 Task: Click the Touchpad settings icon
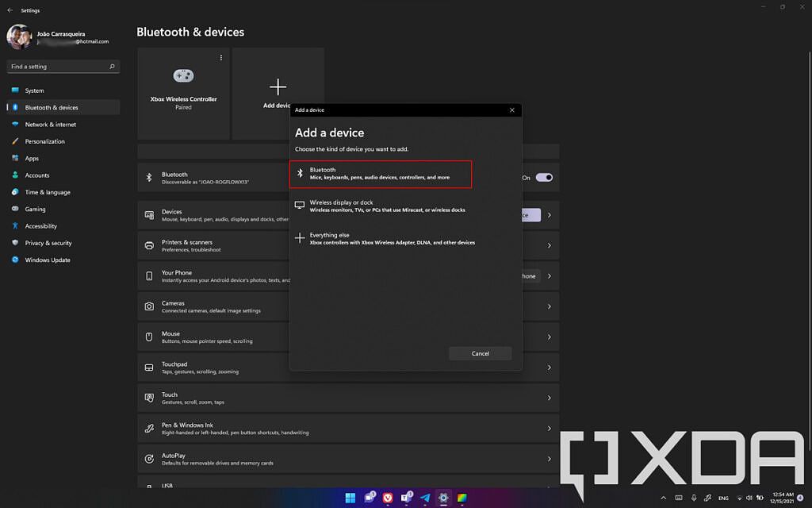(150, 367)
